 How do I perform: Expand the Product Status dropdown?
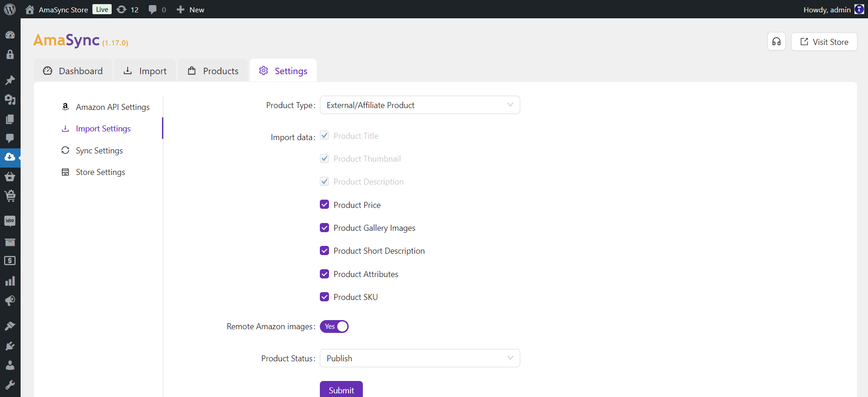420,358
